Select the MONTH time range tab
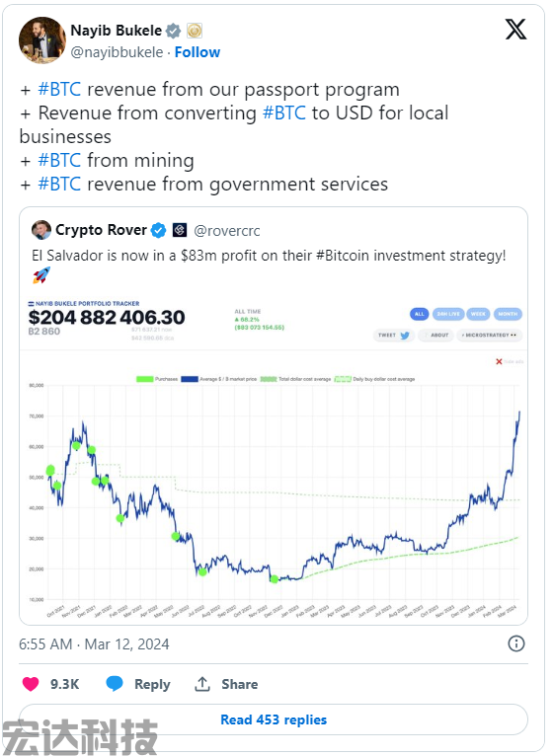Viewport: 554px width, 756px height. pyautogui.click(x=508, y=314)
